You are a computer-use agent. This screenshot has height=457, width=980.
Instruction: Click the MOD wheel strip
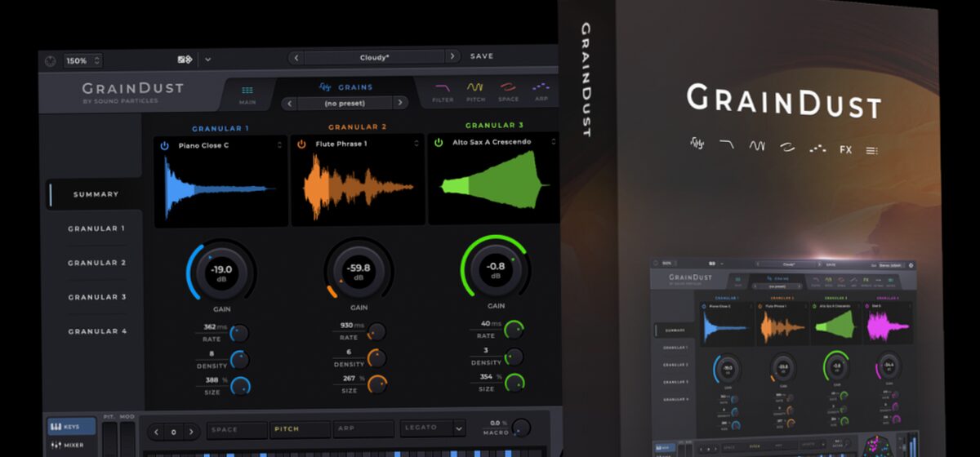point(127,437)
